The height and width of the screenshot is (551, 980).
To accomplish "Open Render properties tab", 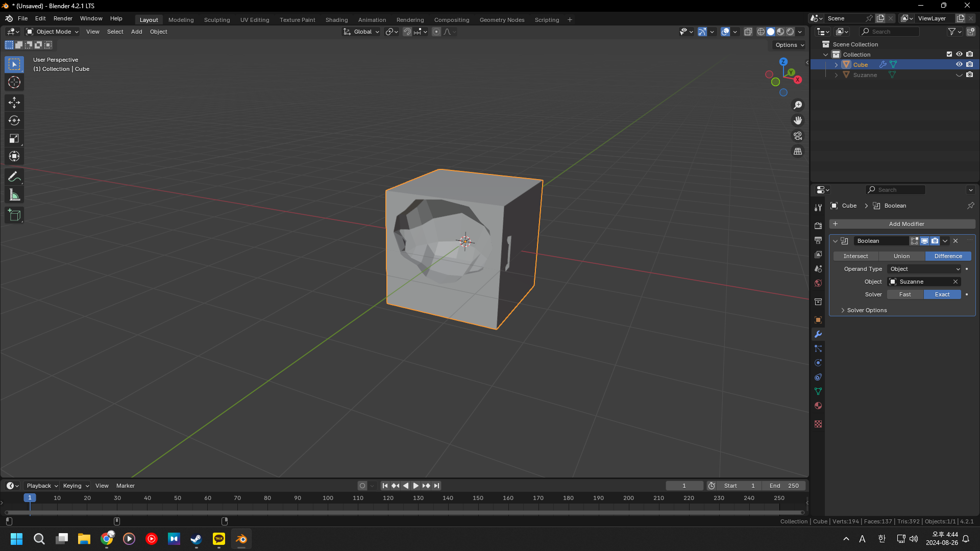I will click(818, 226).
